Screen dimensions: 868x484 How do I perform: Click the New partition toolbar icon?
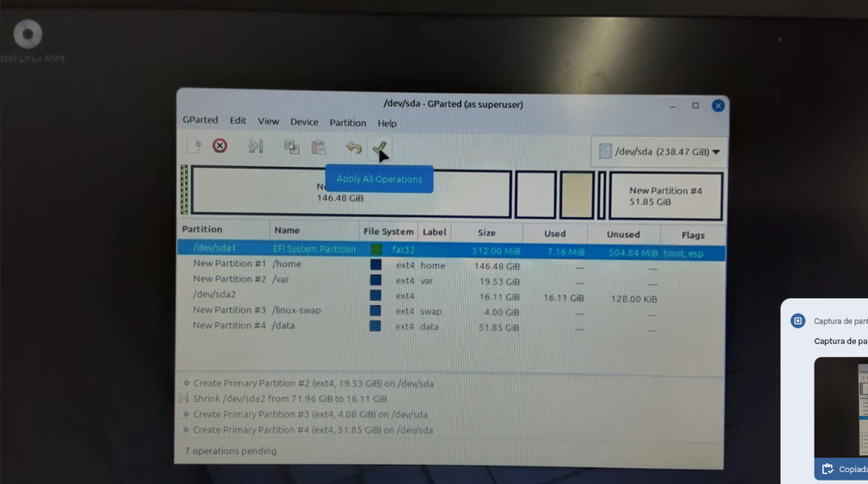tap(194, 146)
